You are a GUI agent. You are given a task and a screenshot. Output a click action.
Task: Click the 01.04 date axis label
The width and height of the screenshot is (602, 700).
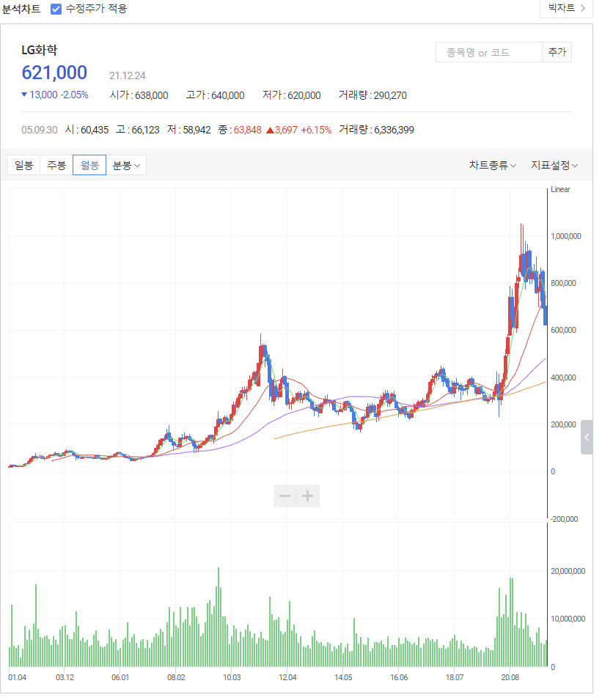[17, 677]
